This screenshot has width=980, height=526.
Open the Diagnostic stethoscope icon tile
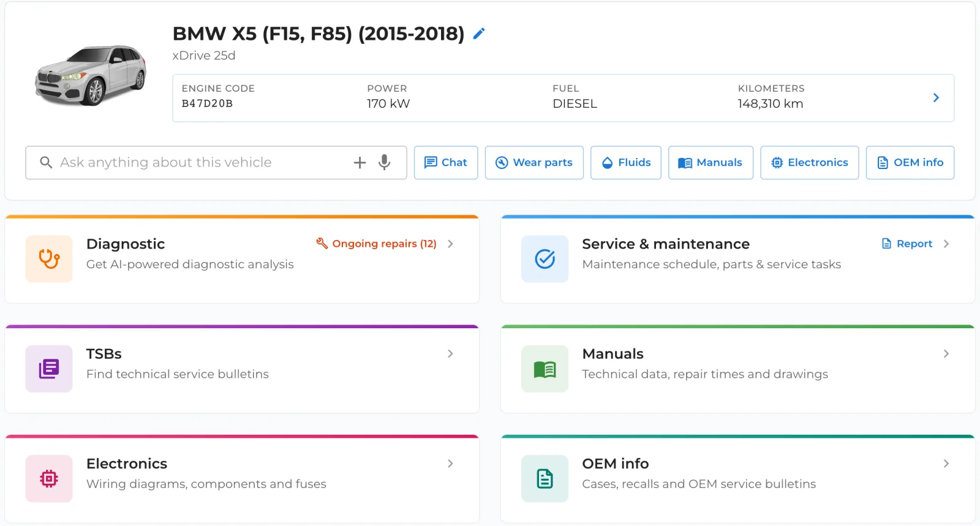click(49, 259)
